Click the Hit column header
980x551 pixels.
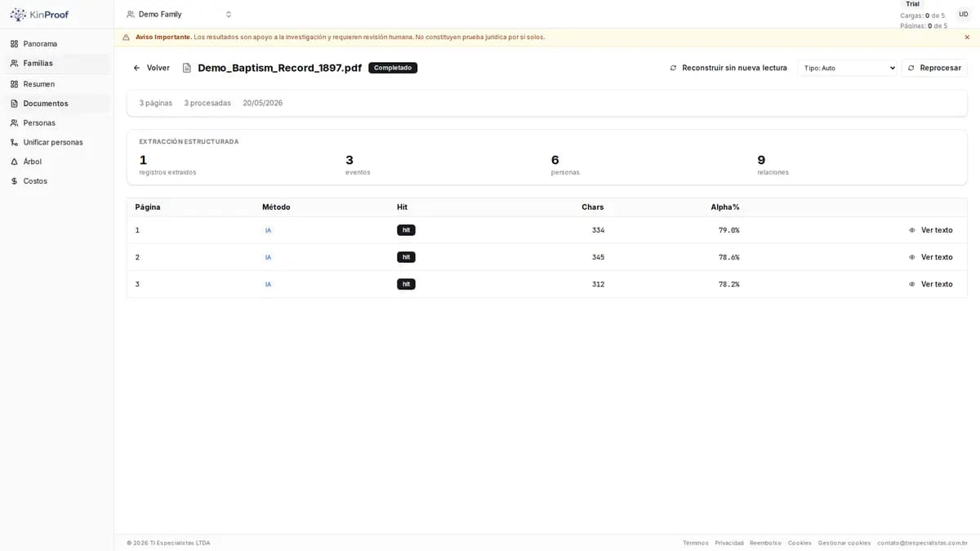coord(402,207)
